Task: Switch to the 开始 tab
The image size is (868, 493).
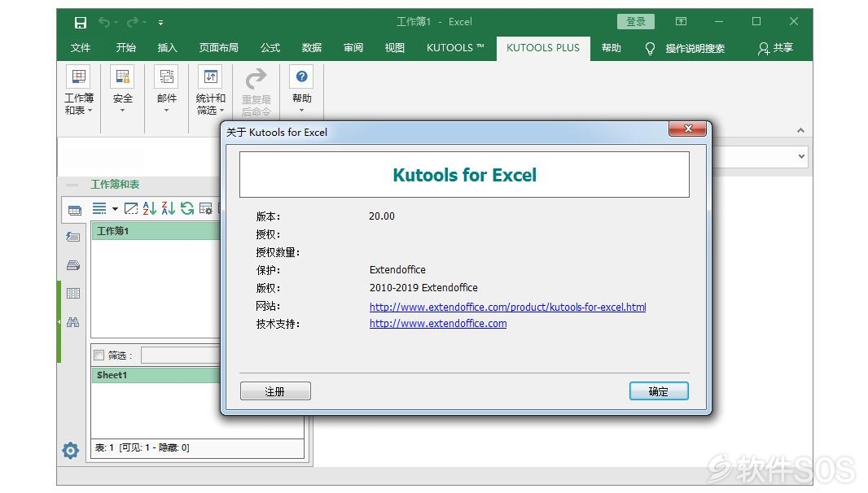Action: click(x=125, y=48)
